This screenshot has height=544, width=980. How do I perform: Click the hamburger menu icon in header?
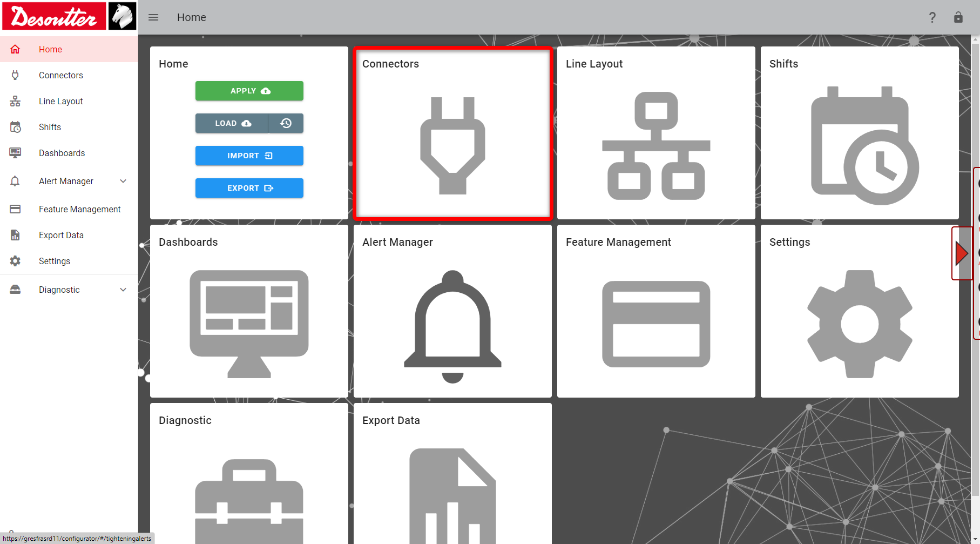tap(153, 17)
